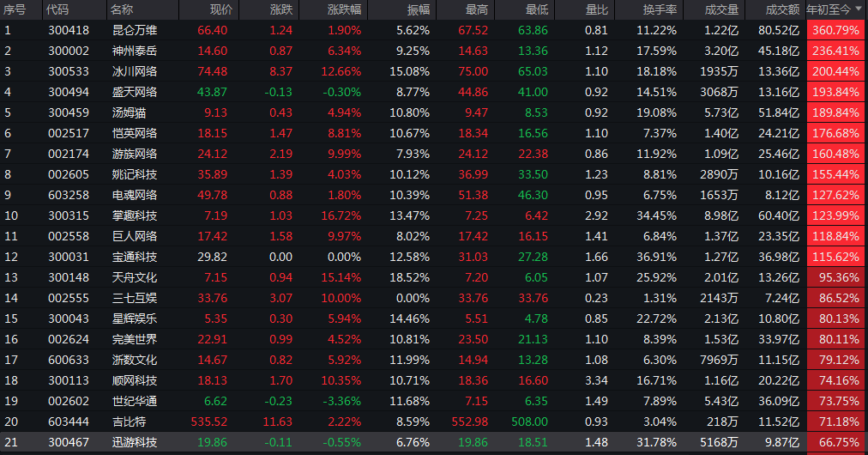This screenshot has width=868, height=455.
Task: Click the 236.41% year-to-date cell
Action: [x=835, y=51]
